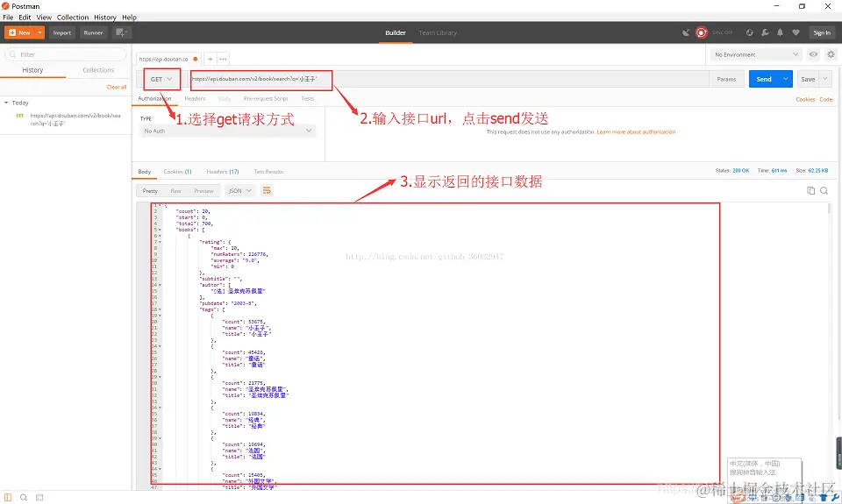The width and height of the screenshot is (842, 504).
Task: Open the No Auth type dropdown
Action: click(228, 131)
